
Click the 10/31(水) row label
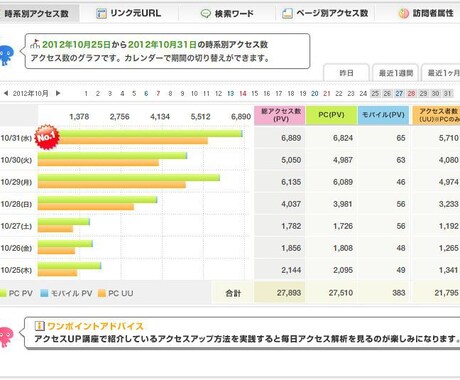tap(16, 138)
